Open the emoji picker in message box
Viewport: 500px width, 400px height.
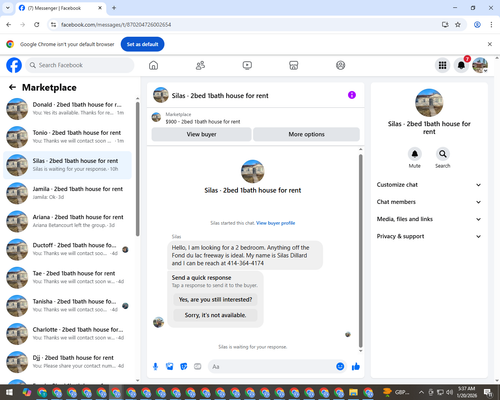point(340,367)
